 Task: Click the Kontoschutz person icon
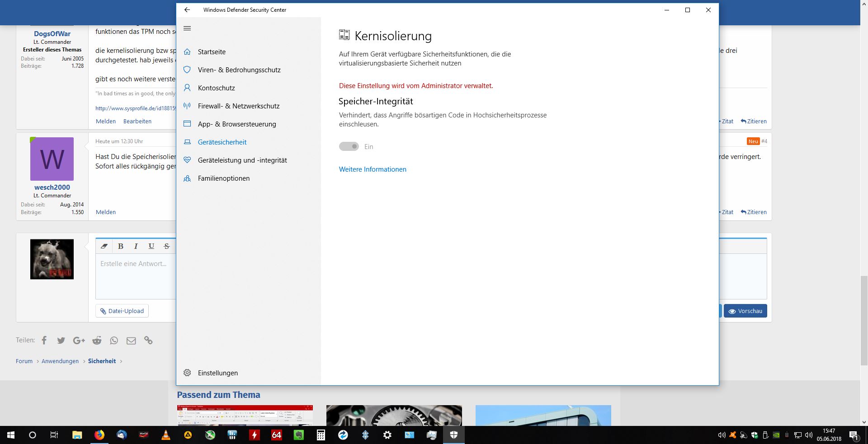click(x=187, y=88)
